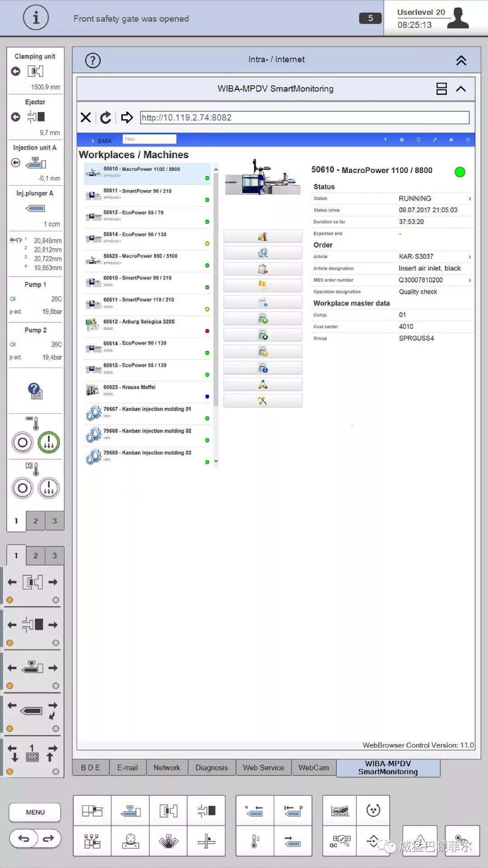The height and width of the screenshot is (868, 488).
Task: Expand the RUNNING status row arrow
Action: tap(470, 199)
